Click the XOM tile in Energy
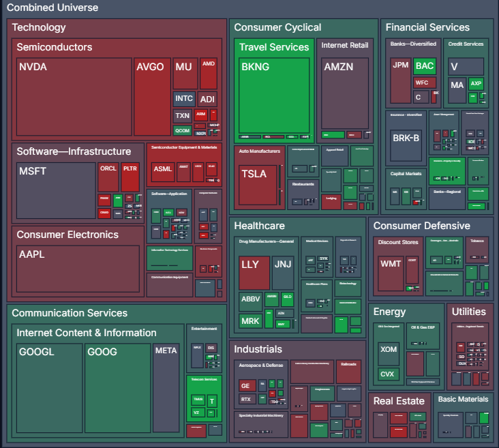Screen dimensions: 499x448 tap(389, 354)
